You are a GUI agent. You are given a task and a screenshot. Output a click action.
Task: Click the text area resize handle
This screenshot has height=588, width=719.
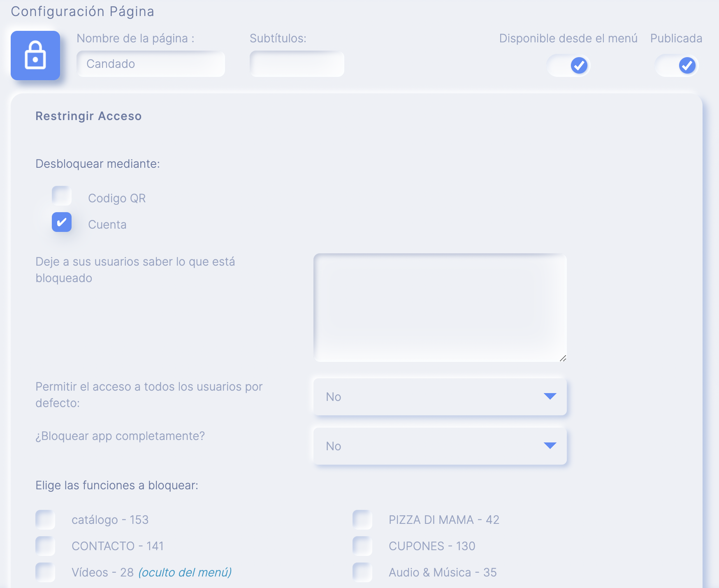(x=563, y=359)
